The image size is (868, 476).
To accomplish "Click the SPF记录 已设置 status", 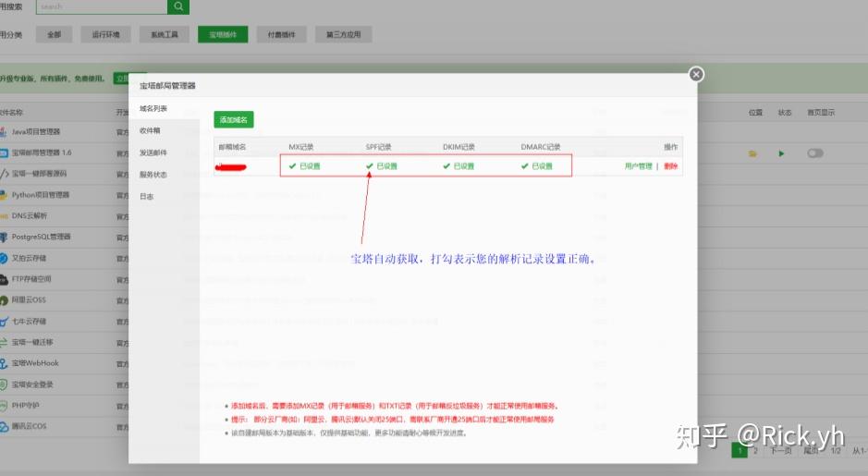I will pyautogui.click(x=382, y=166).
